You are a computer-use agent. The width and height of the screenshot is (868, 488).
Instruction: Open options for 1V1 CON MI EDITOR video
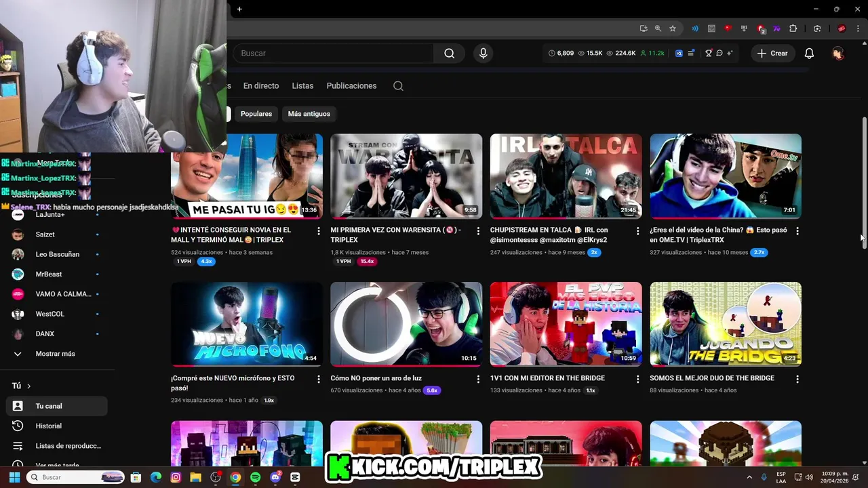[637, 380]
